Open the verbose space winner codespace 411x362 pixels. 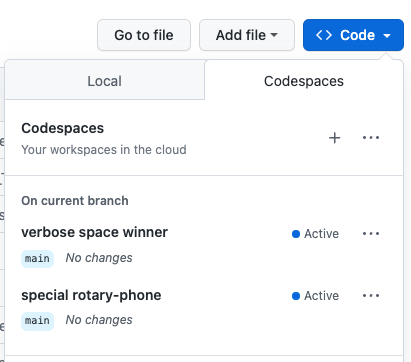[94, 232]
